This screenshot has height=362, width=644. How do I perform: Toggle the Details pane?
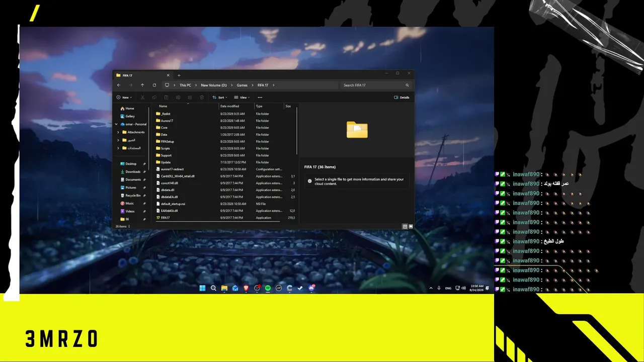[401, 98]
